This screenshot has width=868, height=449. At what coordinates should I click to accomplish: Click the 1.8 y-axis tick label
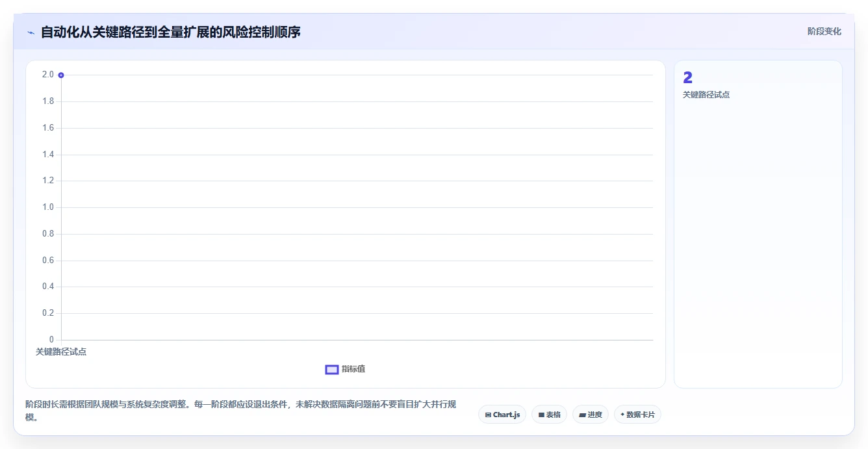pyautogui.click(x=48, y=101)
